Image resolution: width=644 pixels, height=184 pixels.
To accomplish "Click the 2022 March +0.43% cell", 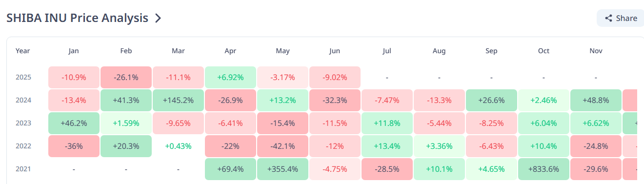I will point(179,146).
